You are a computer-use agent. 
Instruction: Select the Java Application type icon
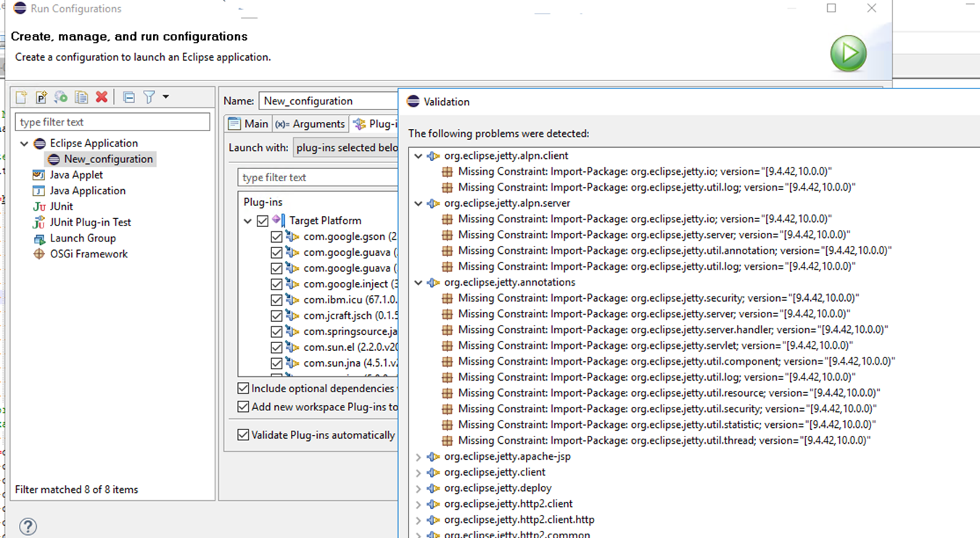(38, 191)
